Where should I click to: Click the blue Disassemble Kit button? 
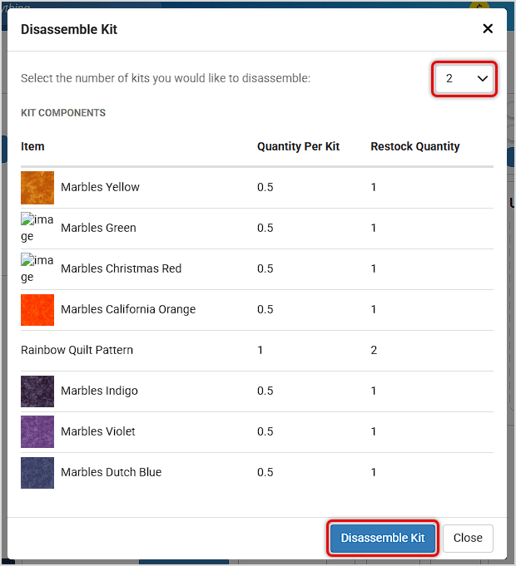coord(383,538)
